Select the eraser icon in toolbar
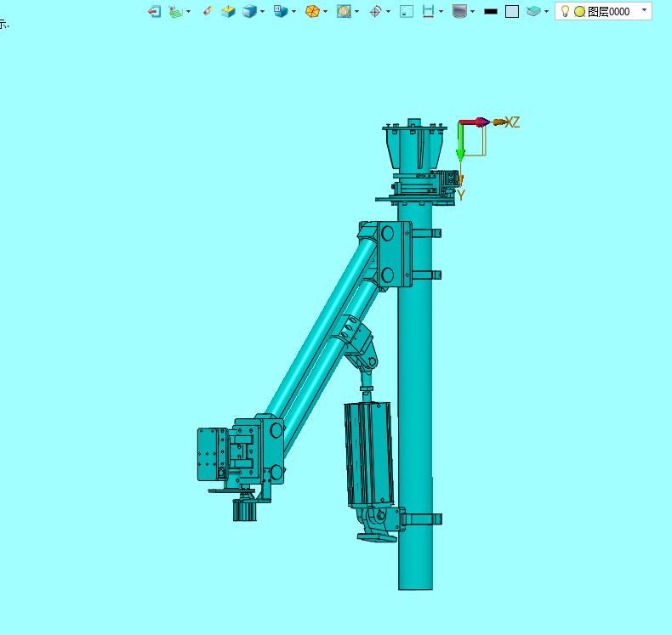This screenshot has width=672, height=635. [208, 12]
